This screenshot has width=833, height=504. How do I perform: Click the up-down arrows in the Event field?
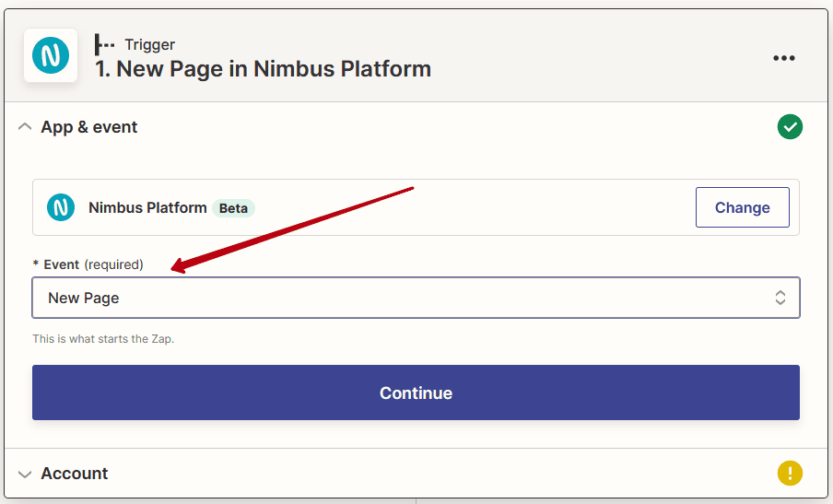click(780, 298)
